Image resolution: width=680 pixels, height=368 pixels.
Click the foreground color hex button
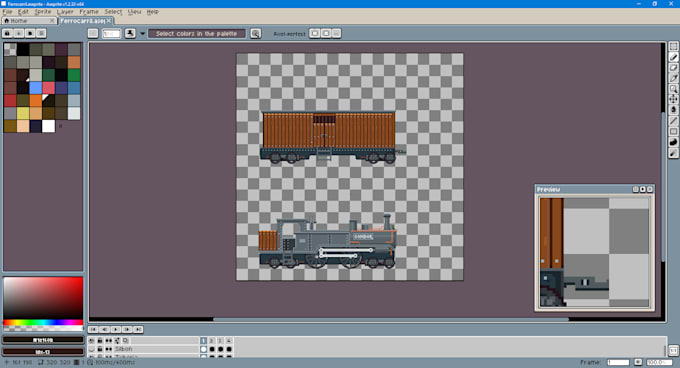click(42, 340)
